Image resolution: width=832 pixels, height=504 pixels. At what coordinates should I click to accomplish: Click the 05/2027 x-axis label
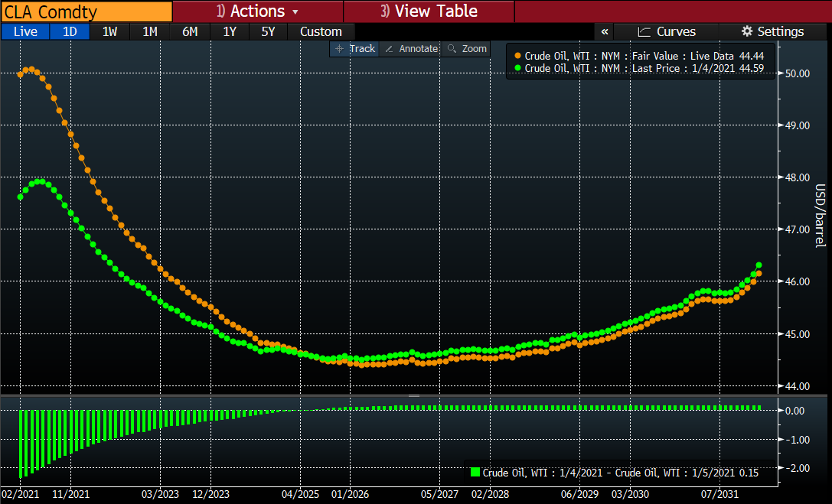[439, 494]
